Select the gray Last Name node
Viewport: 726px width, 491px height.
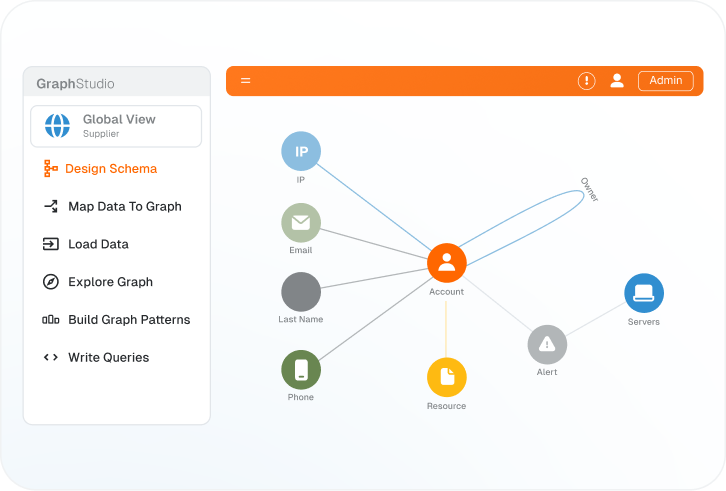301,292
